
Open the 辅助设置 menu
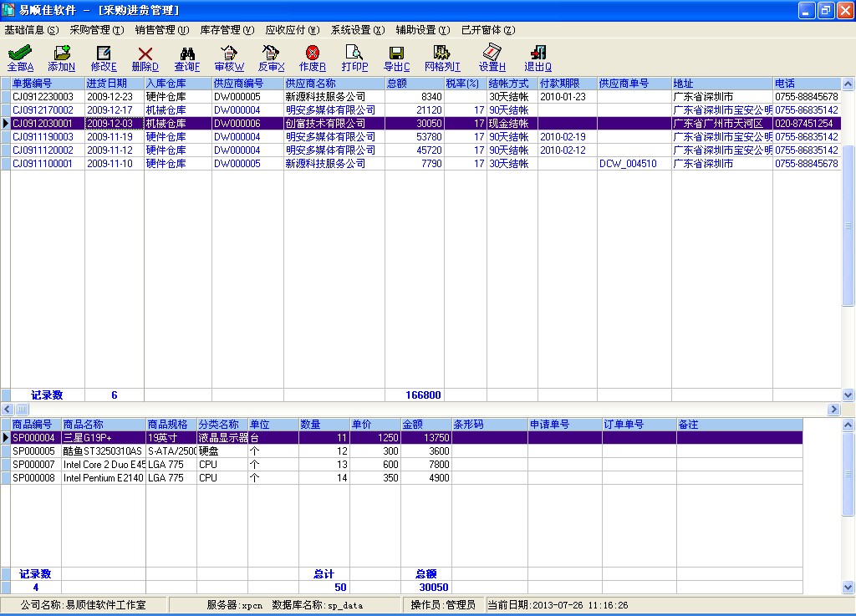point(423,30)
